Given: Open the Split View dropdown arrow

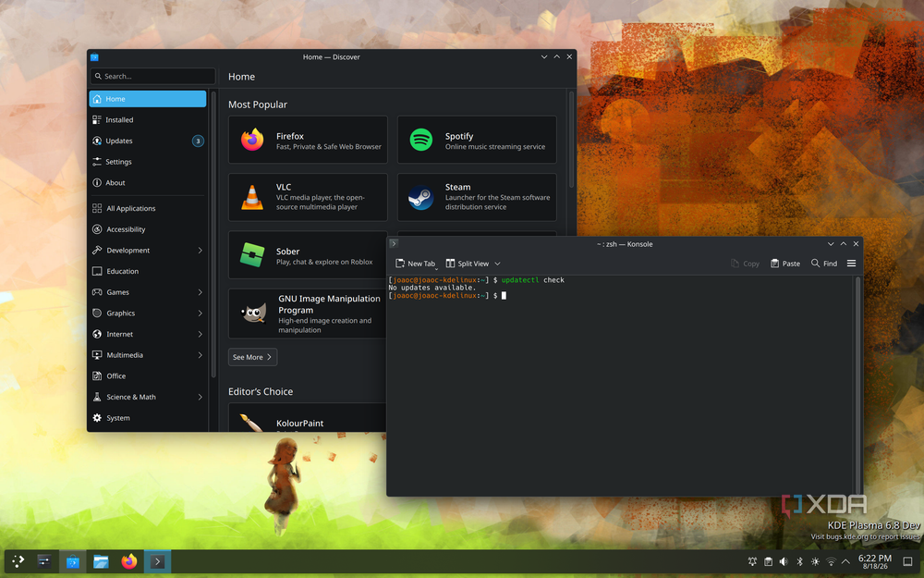Looking at the screenshot, I should 497,264.
